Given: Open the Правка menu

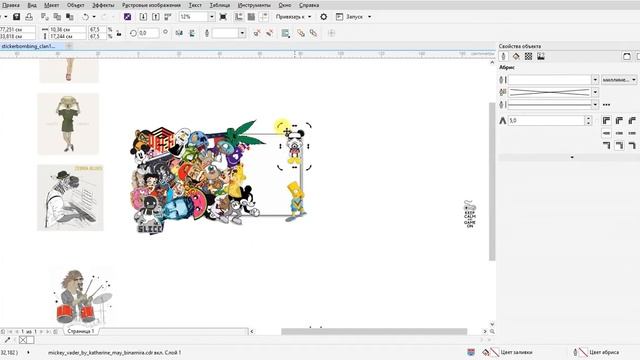Looking at the screenshot, I should 11,5.
